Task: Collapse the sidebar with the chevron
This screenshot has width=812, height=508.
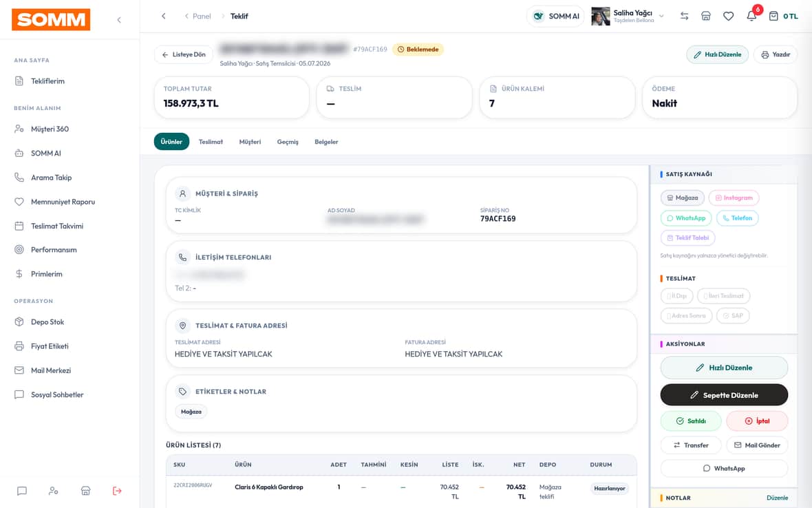Action: pyautogui.click(x=119, y=20)
